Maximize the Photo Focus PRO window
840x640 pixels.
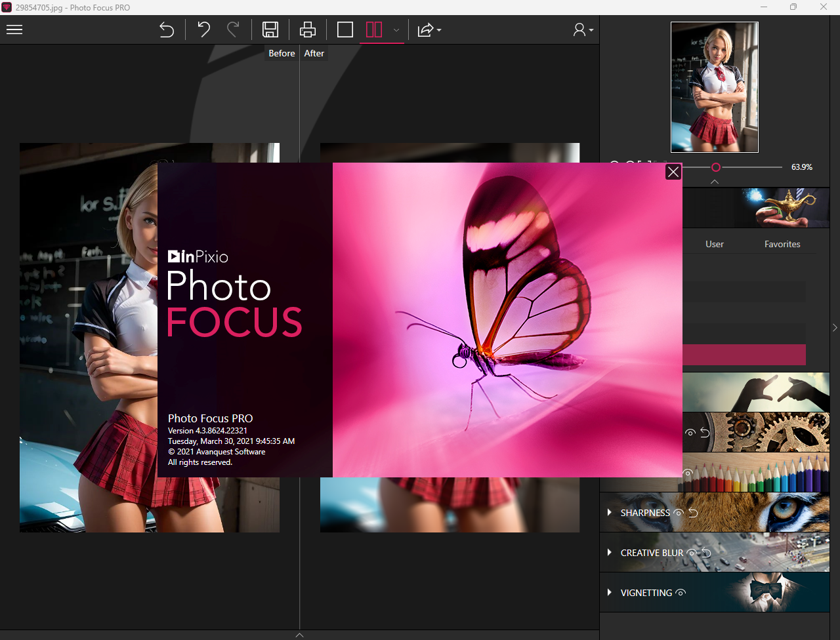[x=793, y=7]
